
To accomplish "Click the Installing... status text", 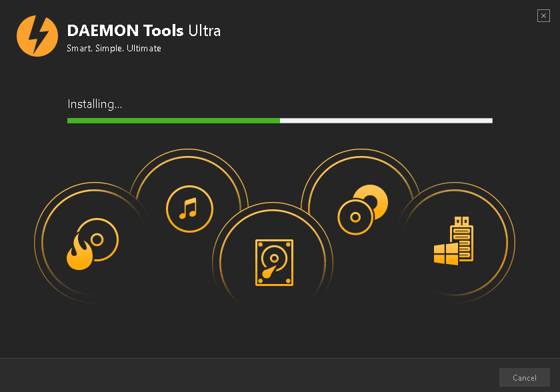I will pos(95,104).
